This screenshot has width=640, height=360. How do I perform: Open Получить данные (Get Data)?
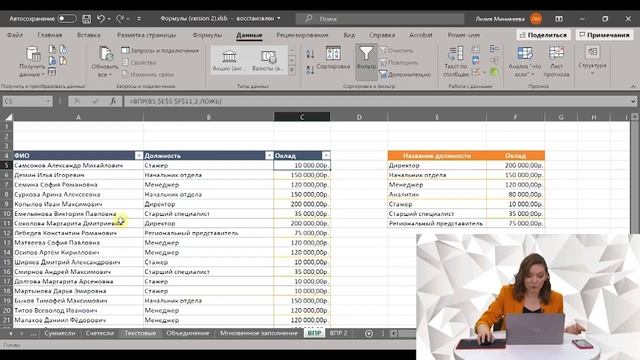coord(32,62)
